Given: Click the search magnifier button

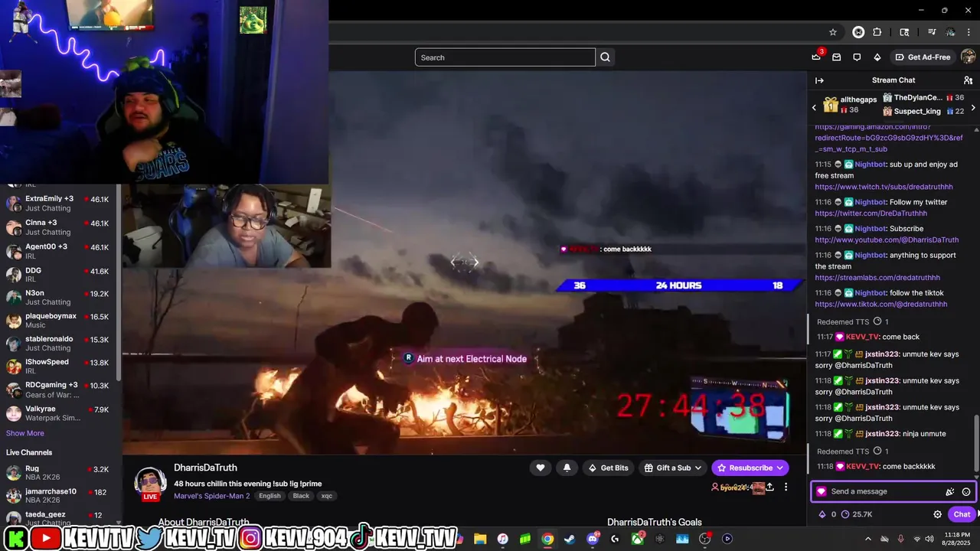Looking at the screenshot, I should pyautogui.click(x=606, y=57).
